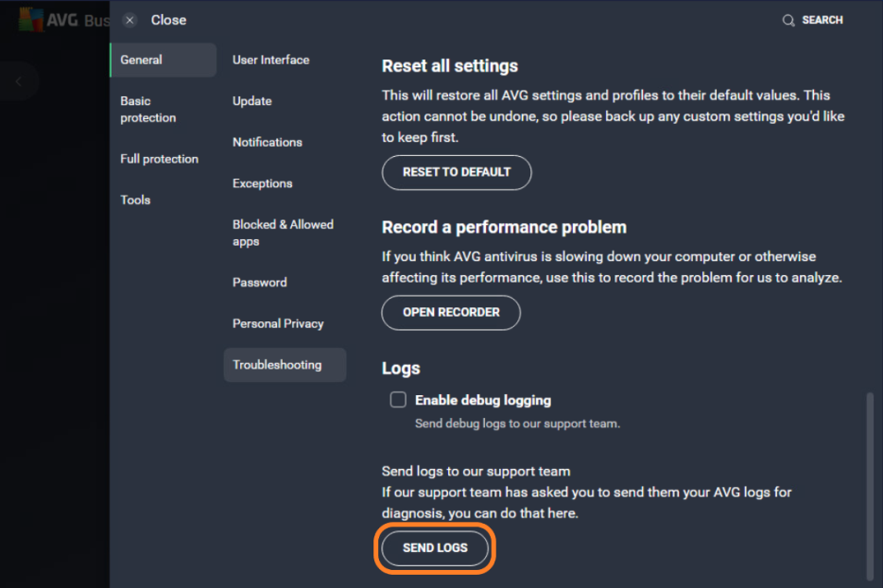Open User Interface settings

point(270,60)
